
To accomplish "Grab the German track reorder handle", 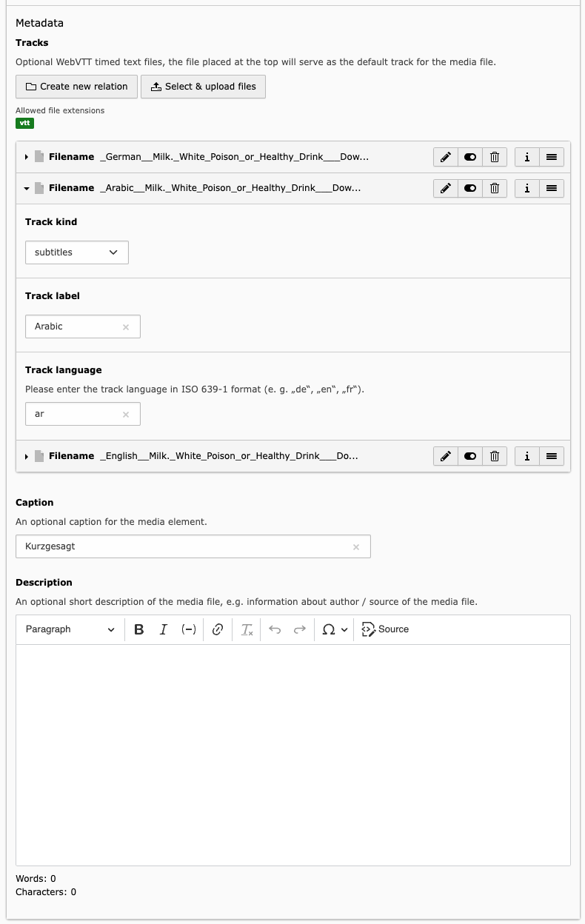I will pyautogui.click(x=551, y=157).
